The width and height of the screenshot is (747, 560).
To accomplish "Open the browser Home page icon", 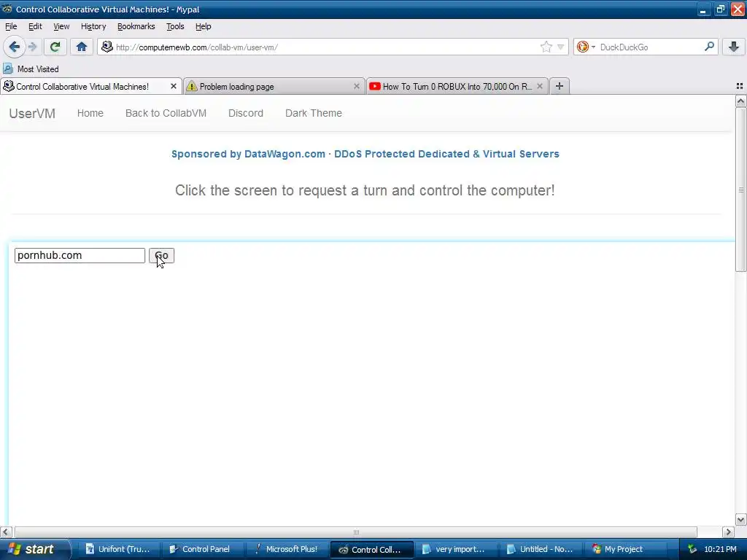I will click(x=82, y=47).
